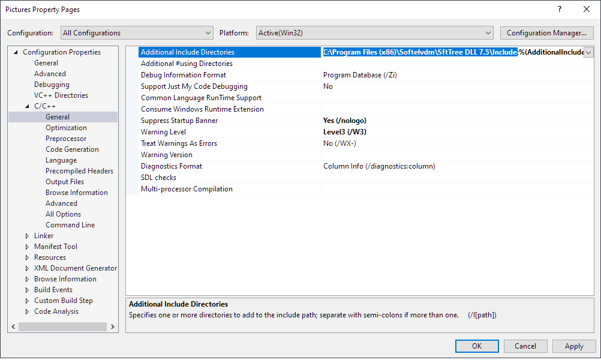The image size is (601, 360).
Task: Click the include path input field
Action: tap(453, 52)
